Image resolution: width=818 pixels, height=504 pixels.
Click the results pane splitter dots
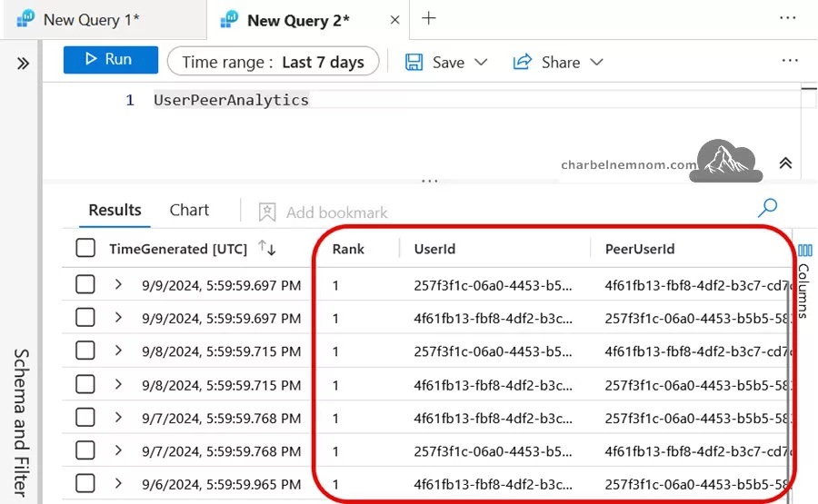[x=429, y=181]
